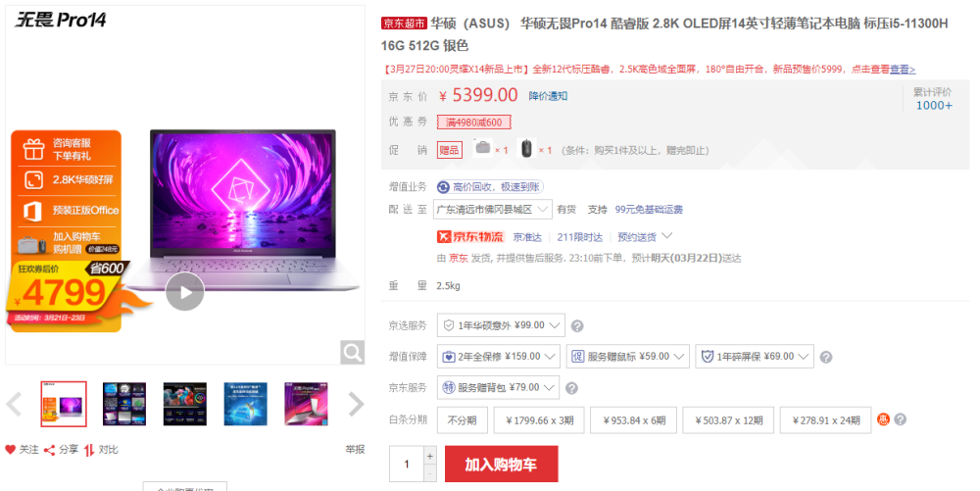Click the orange 惠 icon next to installments
Viewport: 980px width, 491px height.
883,419
